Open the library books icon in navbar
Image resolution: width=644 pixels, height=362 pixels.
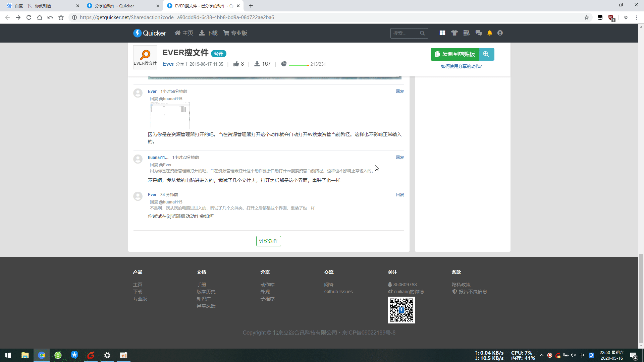(467, 33)
